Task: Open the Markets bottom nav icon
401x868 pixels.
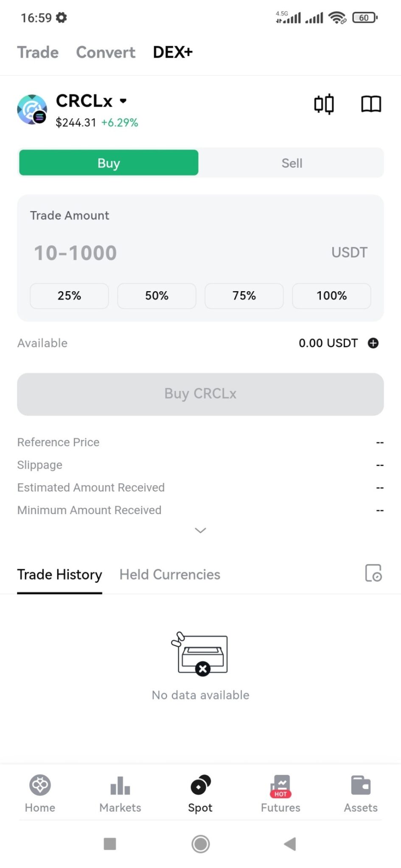Action: tap(120, 793)
